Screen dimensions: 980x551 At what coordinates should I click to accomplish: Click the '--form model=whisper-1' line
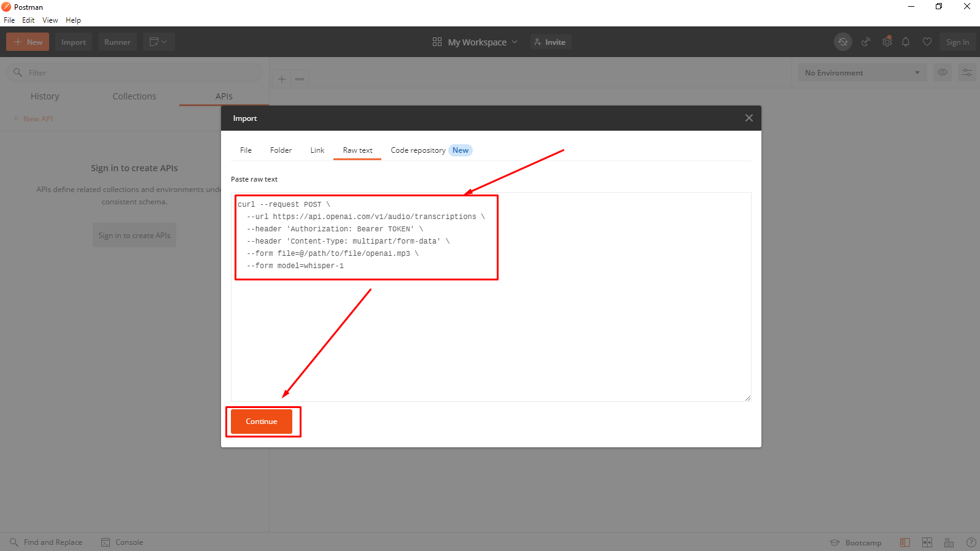295,266
